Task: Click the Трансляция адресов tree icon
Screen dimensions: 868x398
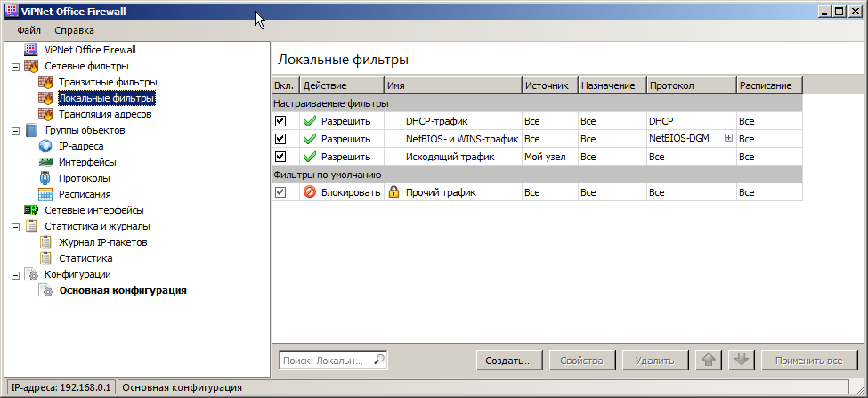Action: pyautogui.click(x=45, y=114)
